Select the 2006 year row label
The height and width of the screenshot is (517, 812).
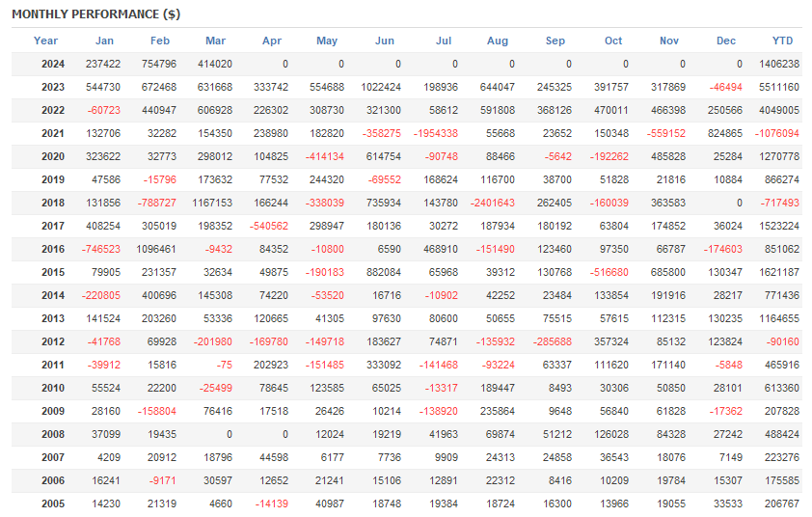pos(53,480)
